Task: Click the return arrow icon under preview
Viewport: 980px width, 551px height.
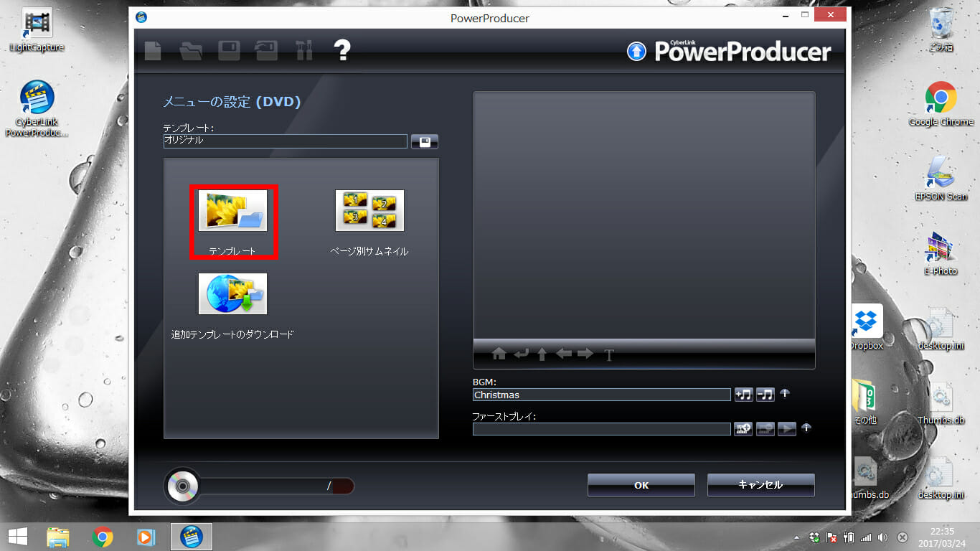Action: (x=521, y=354)
